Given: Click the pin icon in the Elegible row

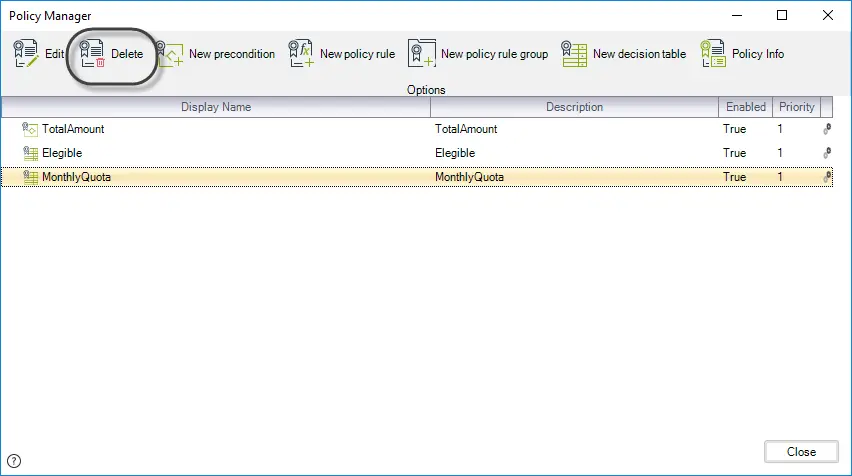Looking at the screenshot, I should [x=827, y=153].
